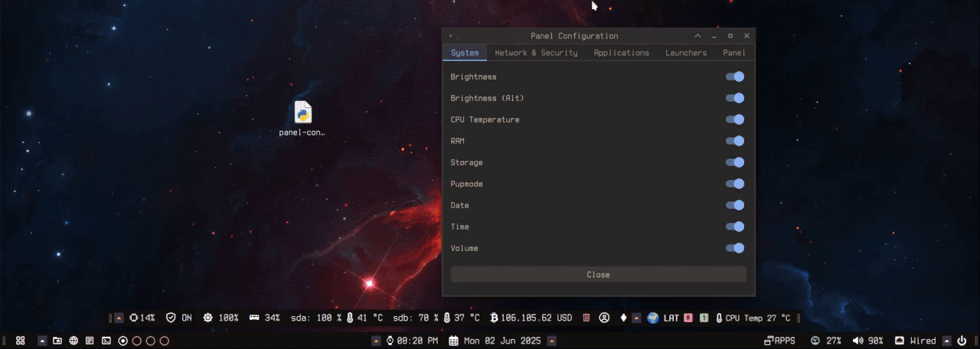The height and width of the screenshot is (349, 980).
Task: Click the 106,105.62 USD price text
Action: [x=537, y=318]
